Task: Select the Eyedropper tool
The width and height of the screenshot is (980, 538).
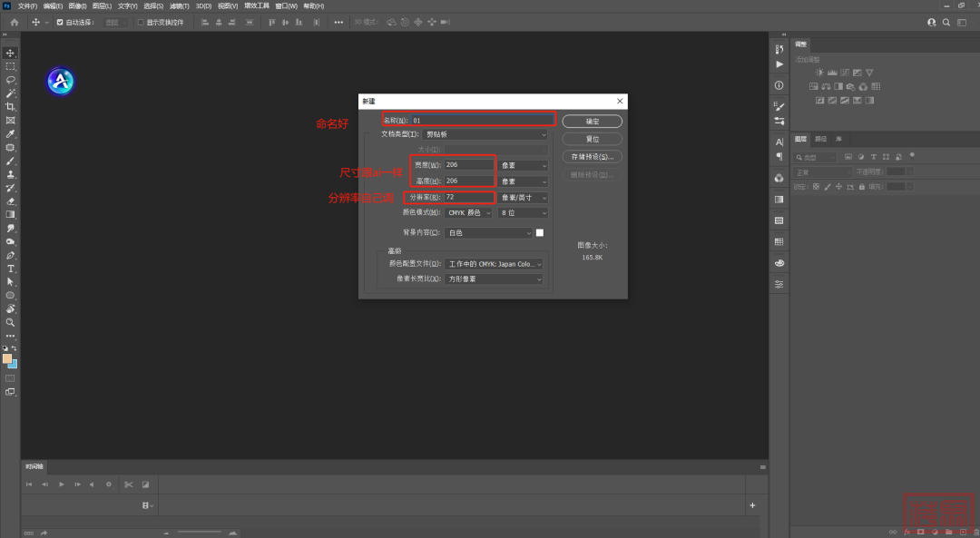Action: pos(10,134)
